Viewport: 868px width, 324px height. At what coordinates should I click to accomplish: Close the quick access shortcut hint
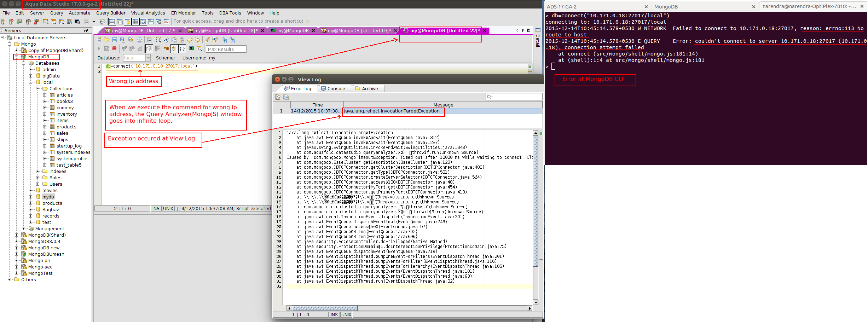308,22
